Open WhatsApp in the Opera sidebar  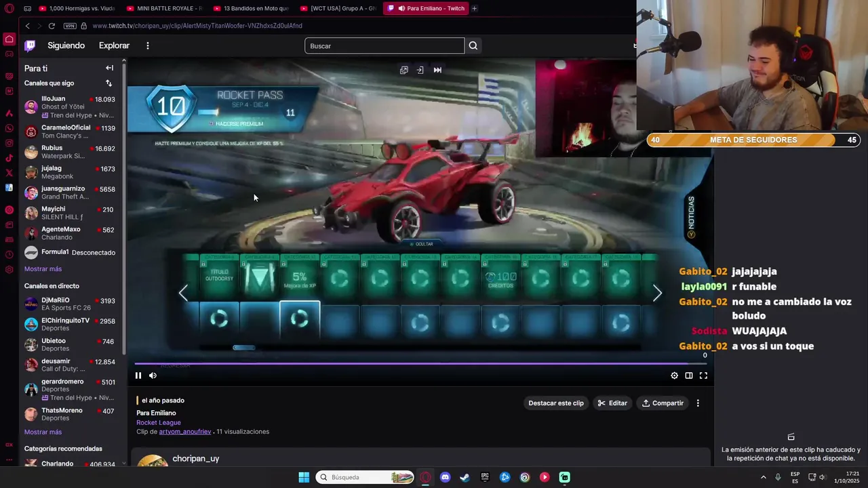[x=9, y=128]
